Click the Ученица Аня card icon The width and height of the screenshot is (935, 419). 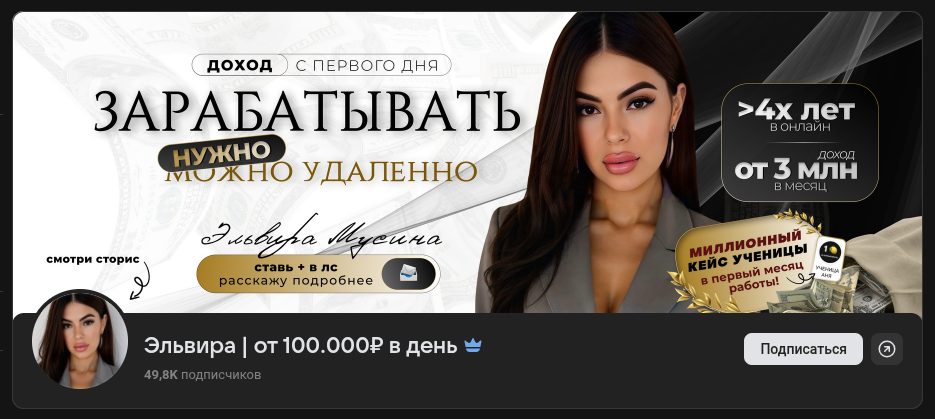coord(829,259)
